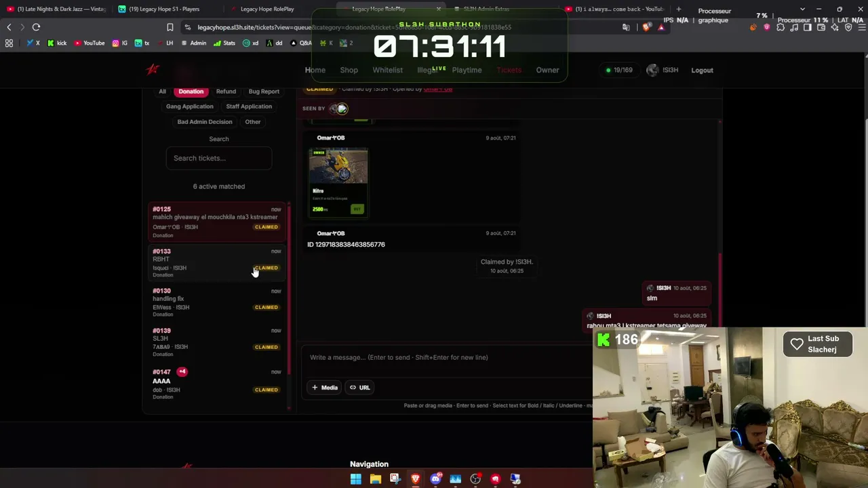Open ticket #0147 AAAA
Screen dimensions: 868x488
218,383
